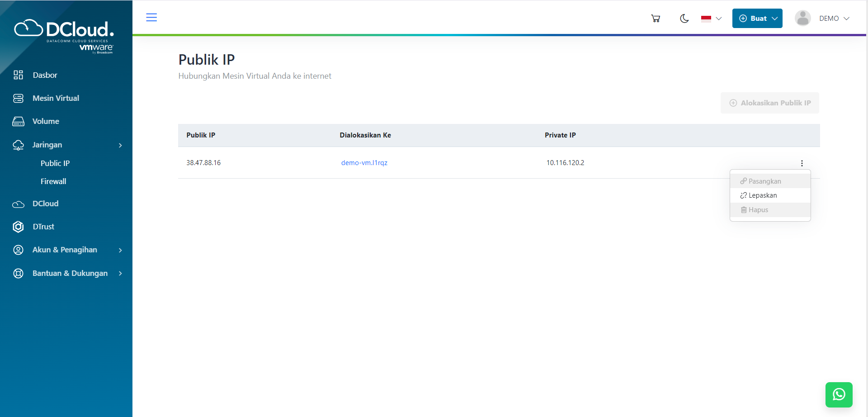Toggle dark mode moon icon
Screen dimensions: 868x417
684,19
